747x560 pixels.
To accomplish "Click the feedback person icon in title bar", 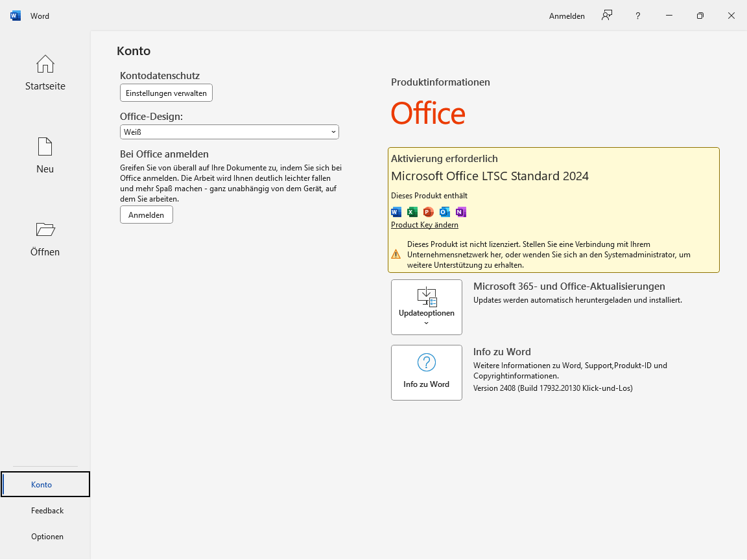I will tap(607, 16).
